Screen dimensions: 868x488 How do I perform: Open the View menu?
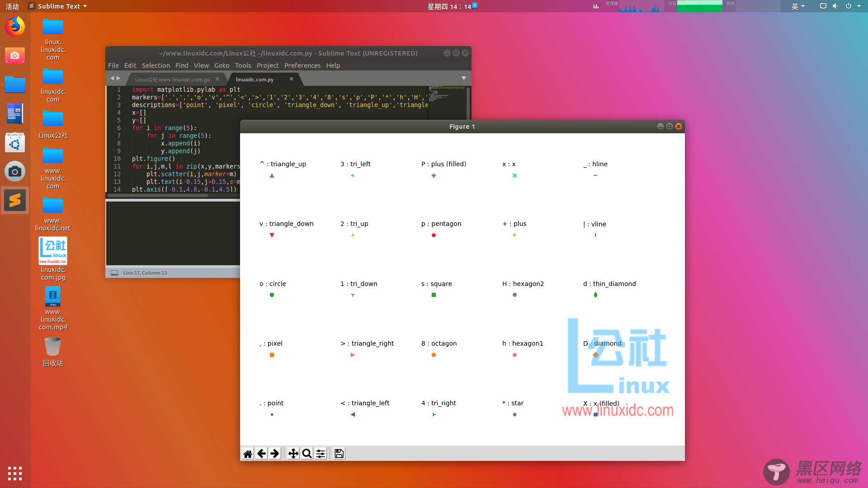pos(201,66)
